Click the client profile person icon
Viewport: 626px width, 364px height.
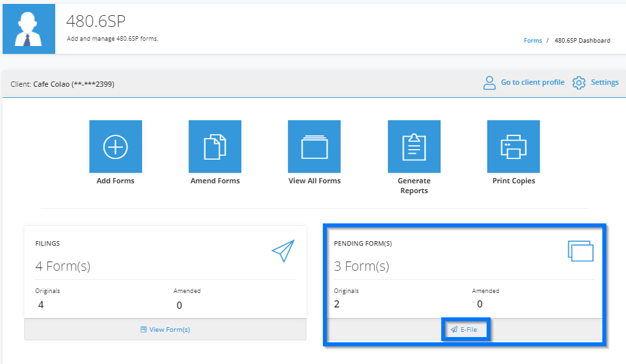point(489,83)
